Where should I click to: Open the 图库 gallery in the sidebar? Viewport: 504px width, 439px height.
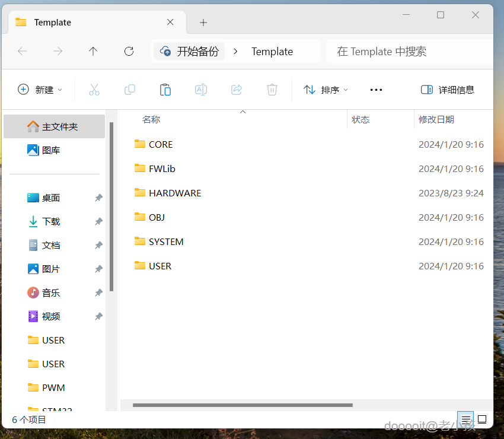point(51,149)
